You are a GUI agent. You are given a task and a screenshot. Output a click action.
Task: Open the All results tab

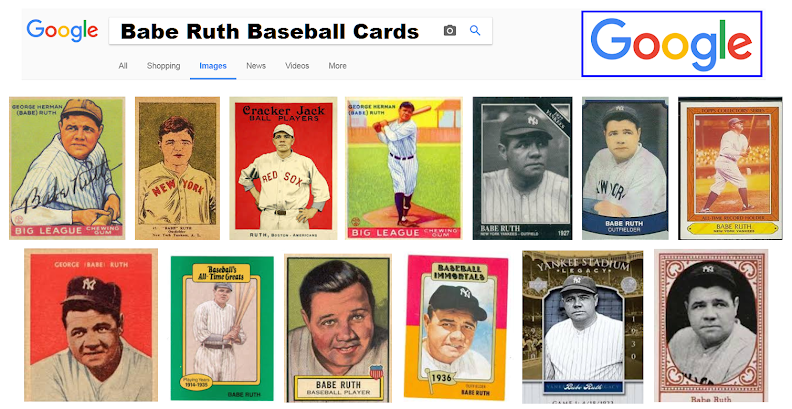click(123, 66)
